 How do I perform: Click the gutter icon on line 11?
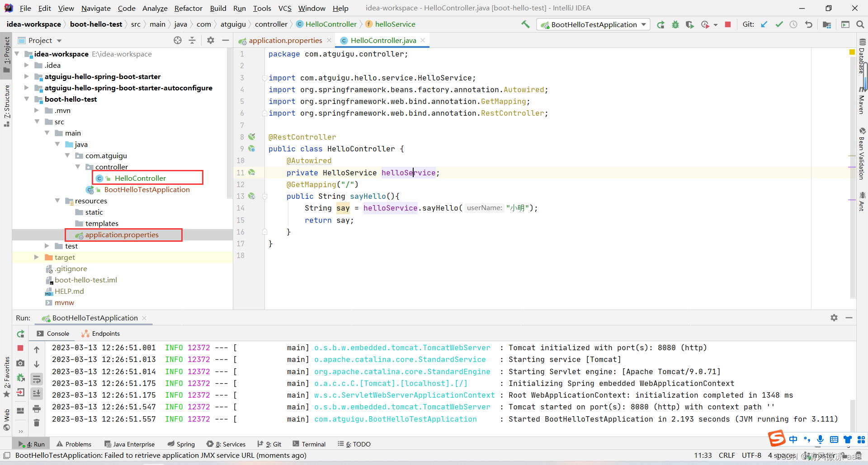click(252, 172)
